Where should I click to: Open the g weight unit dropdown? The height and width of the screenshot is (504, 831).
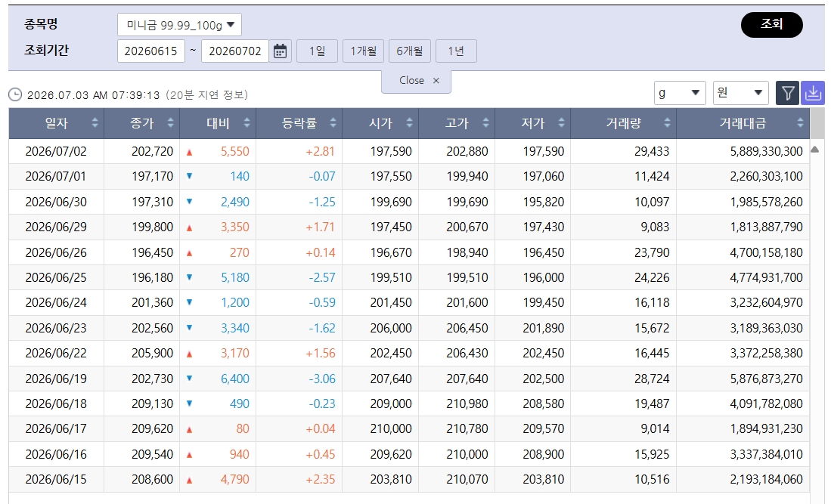click(x=680, y=93)
